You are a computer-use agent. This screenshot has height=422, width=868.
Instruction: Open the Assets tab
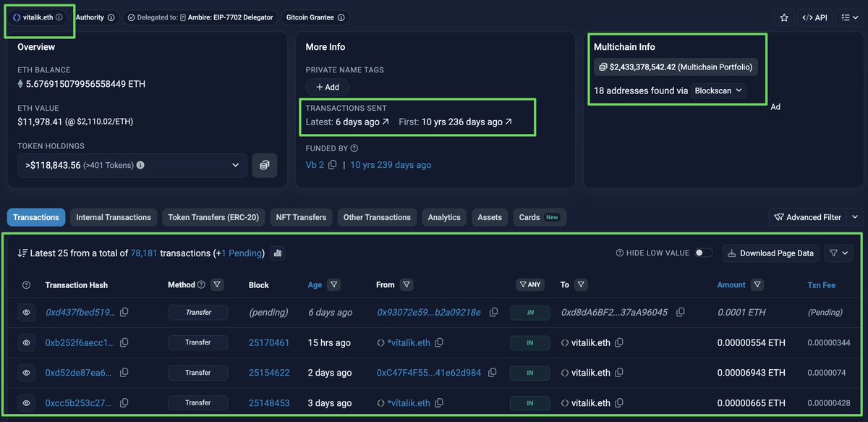[490, 217]
